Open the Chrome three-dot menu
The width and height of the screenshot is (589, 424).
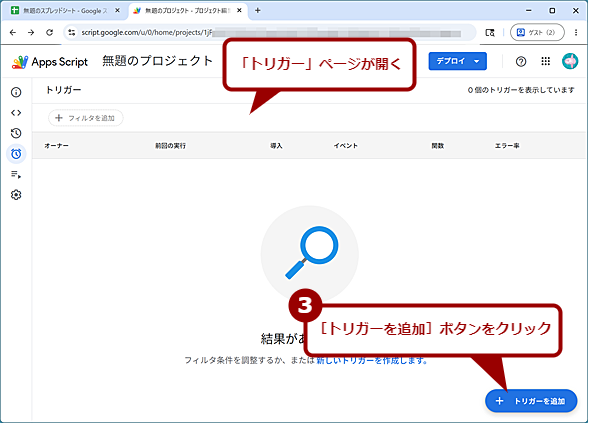(576, 32)
